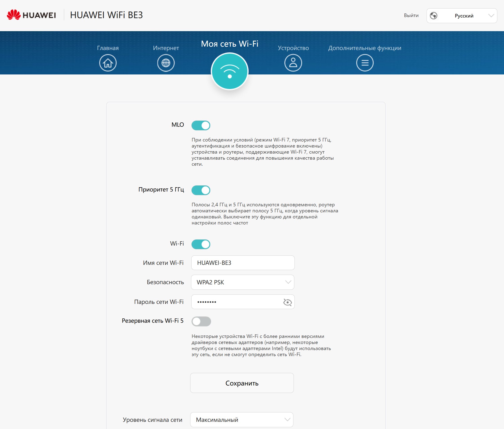Edit the Имя сети Wi-Fi field
504x429 pixels.
(x=243, y=263)
